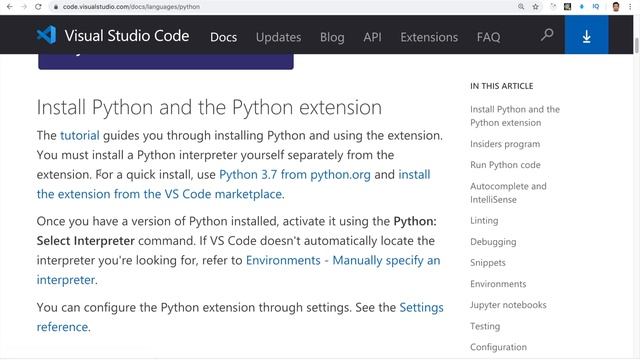Reload the page with the refresh icon
Screen dimensions: 640x360
pyautogui.click(x=38, y=7)
